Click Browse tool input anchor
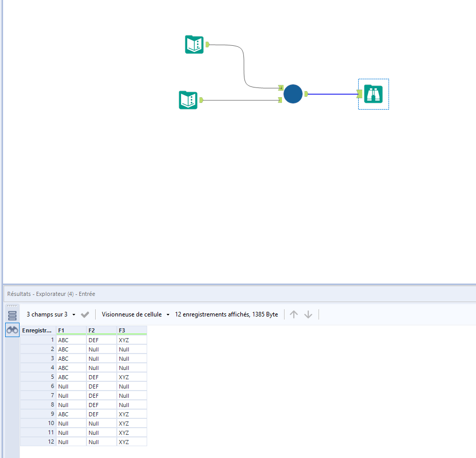Viewport: 476px width, 458px height. 359,94
